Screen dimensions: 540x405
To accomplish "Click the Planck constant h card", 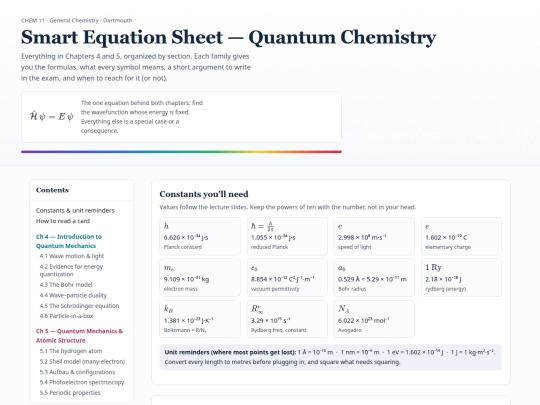I will point(200,236).
